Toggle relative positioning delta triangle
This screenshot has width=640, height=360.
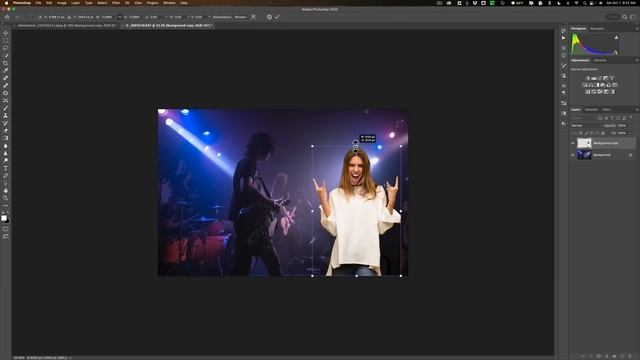69,17
